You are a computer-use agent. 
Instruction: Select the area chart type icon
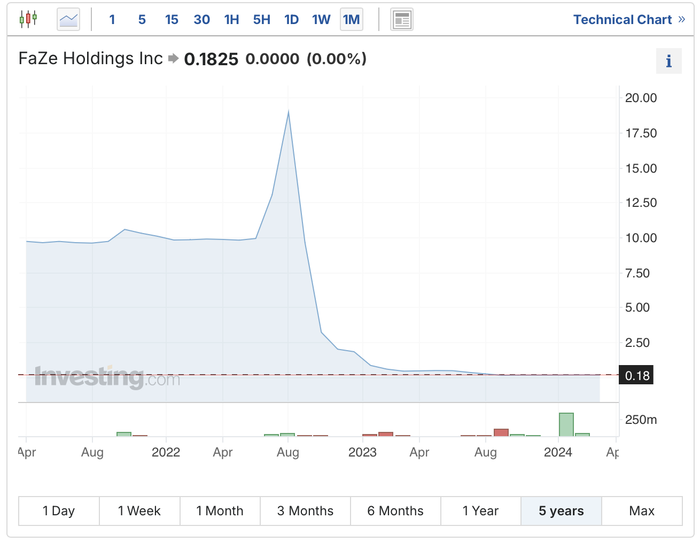tap(68, 19)
